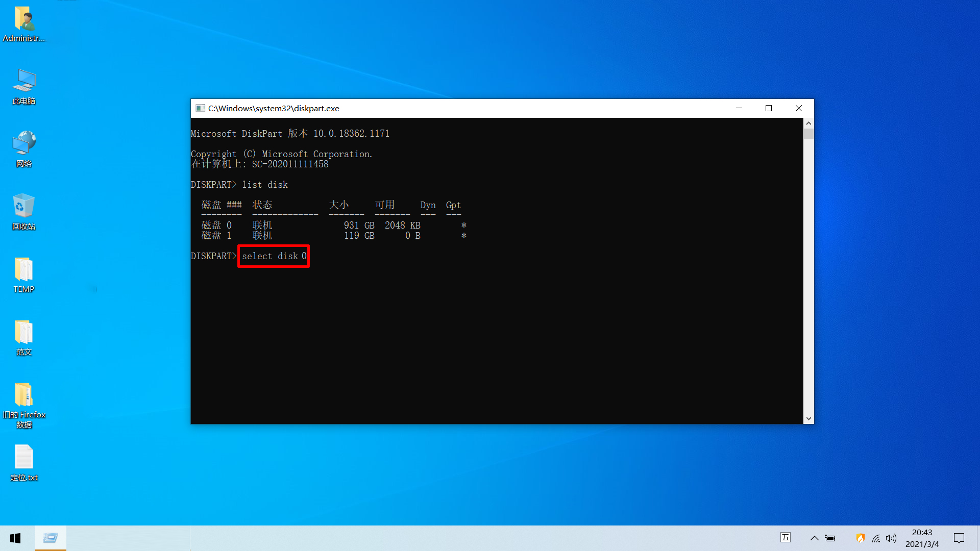Select the 定位.txt file on desktop
Viewport: 980px width, 551px height.
click(24, 463)
